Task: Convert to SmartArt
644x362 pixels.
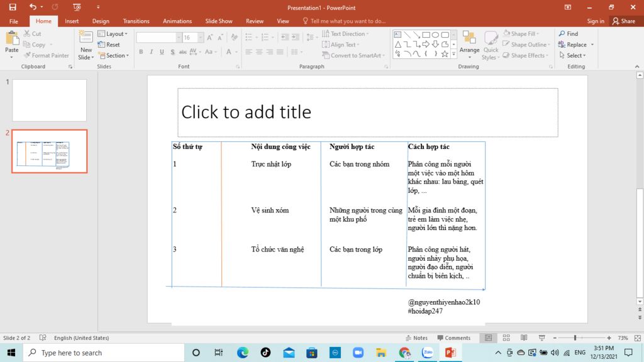Action: [353, 55]
